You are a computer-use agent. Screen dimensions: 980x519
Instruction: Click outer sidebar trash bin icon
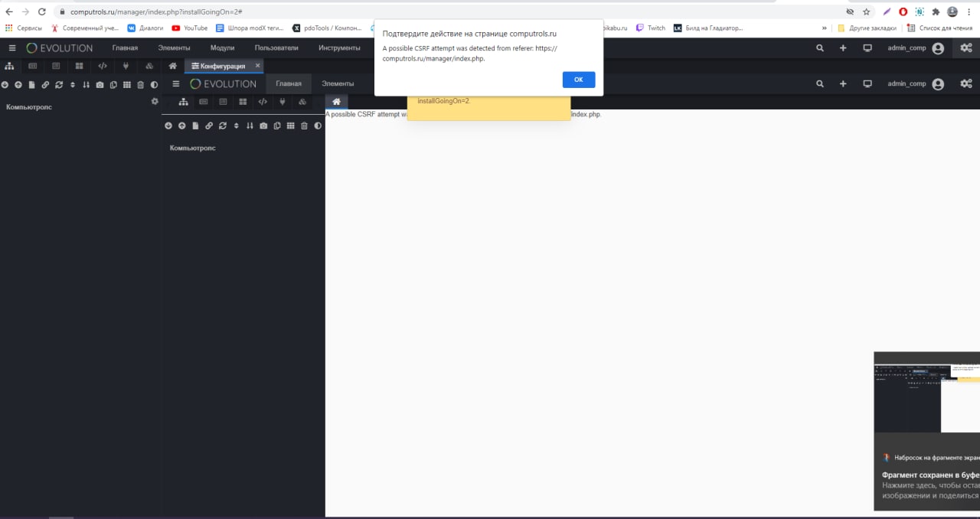click(141, 85)
